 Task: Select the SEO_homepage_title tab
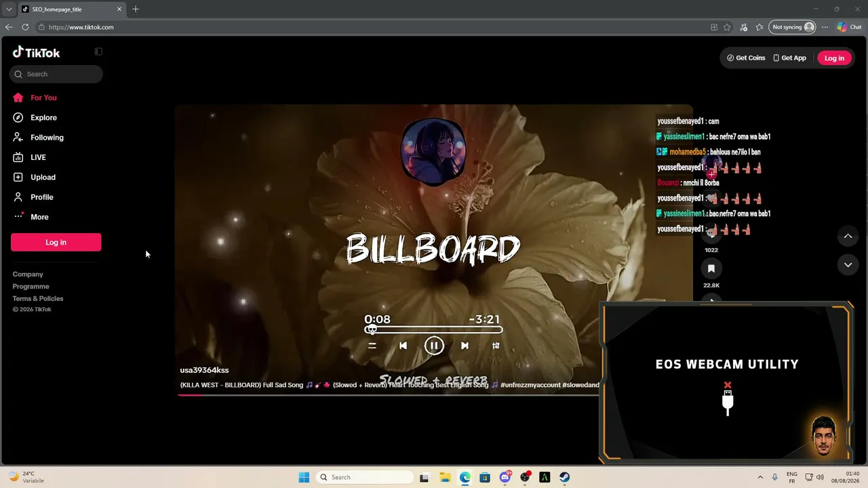(x=71, y=9)
